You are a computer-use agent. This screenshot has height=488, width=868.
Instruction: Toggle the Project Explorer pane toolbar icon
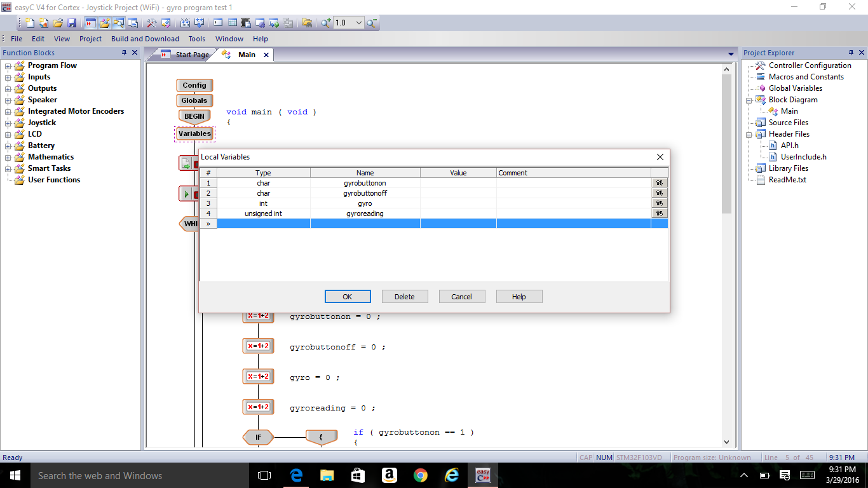pyautogui.click(x=119, y=23)
